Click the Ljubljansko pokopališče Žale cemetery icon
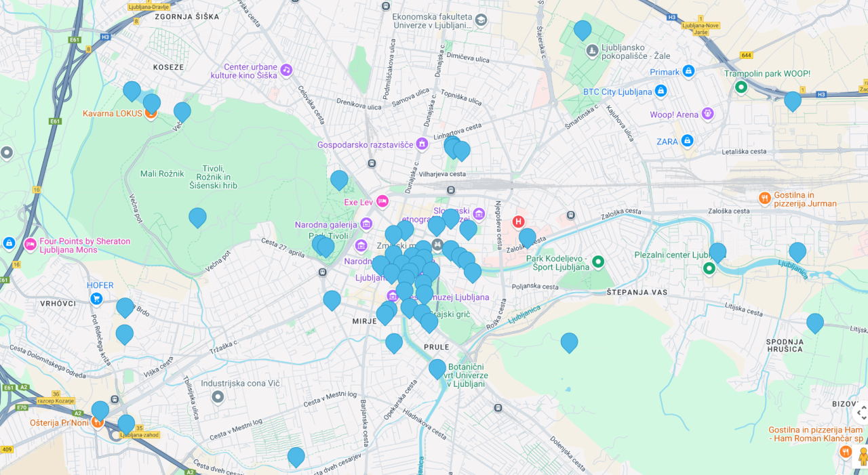This screenshot has width=868, height=475. coord(592,50)
